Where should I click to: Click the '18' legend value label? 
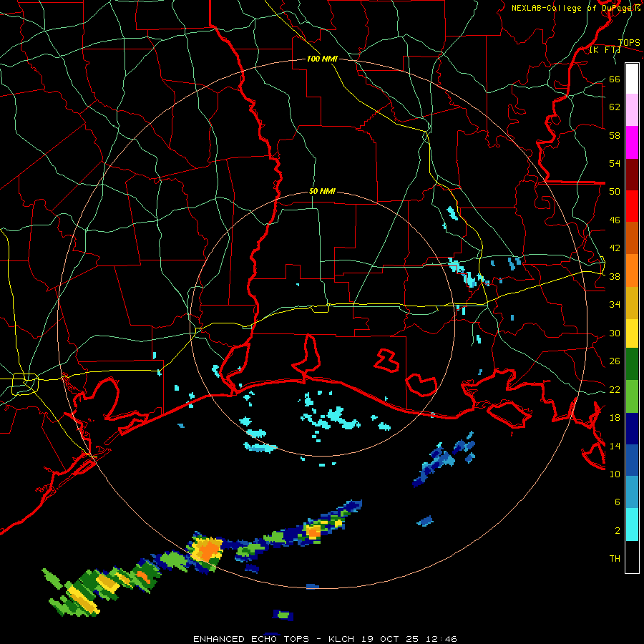coord(615,418)
